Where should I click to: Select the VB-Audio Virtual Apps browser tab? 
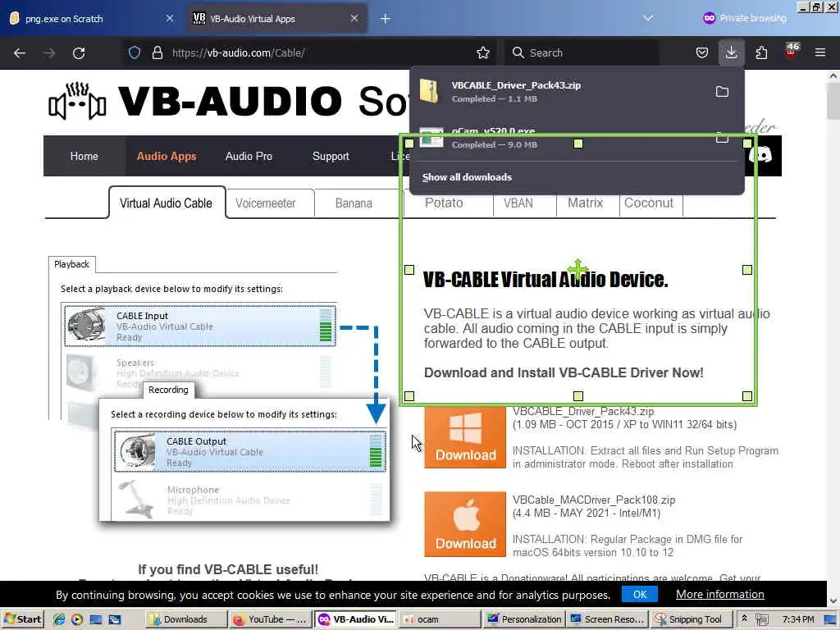click(x=276, y=19)
